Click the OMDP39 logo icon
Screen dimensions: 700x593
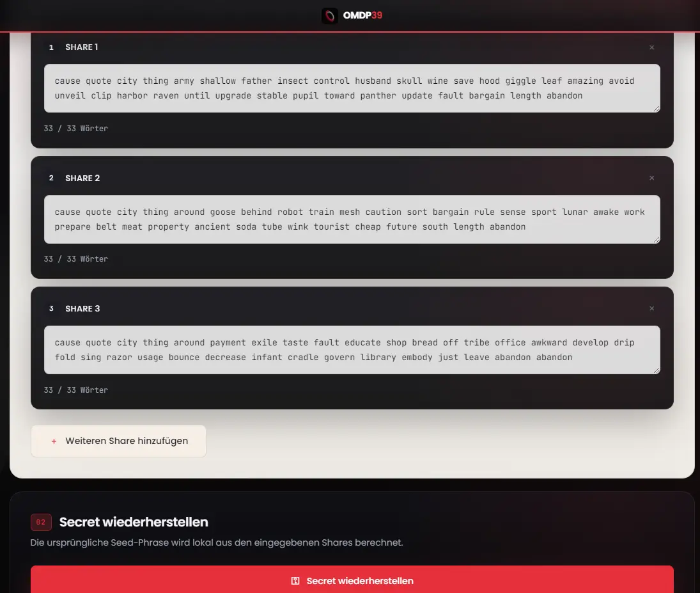pyautogui.click(x=329, y=15)
